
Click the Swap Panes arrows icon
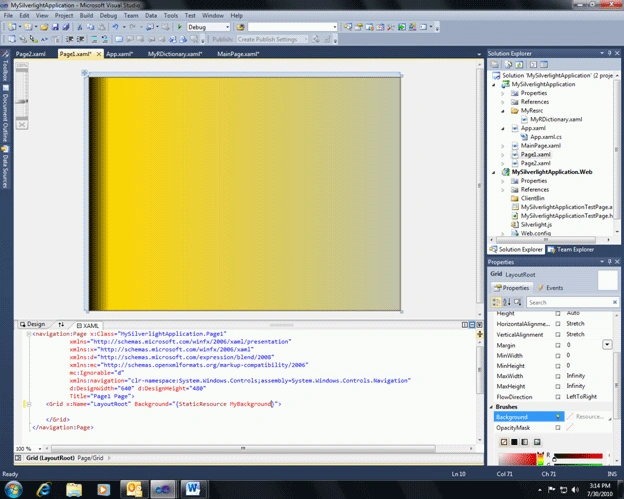(61, 325)
